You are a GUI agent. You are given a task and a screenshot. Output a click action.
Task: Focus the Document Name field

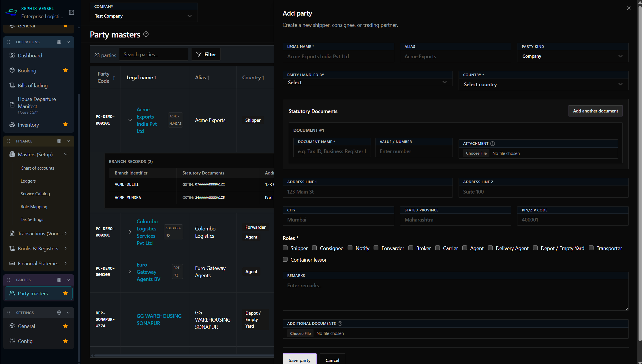coord(332,151)
